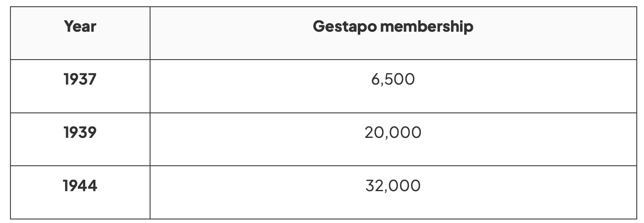Click the table's bottom outer border
644x223 pixels.
[322, 219]
